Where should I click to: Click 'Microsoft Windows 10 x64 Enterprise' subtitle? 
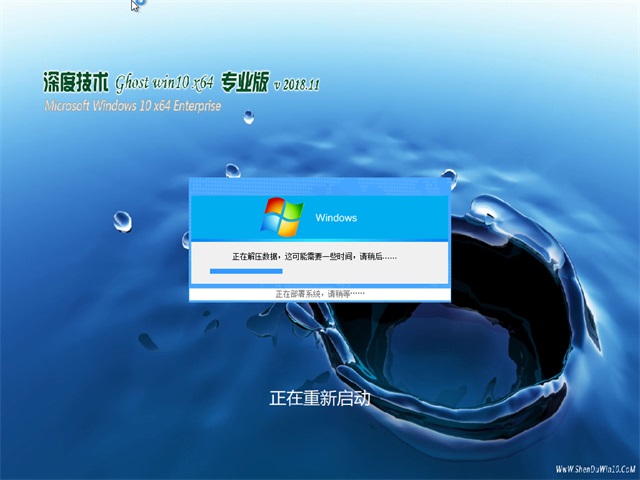[x=133, y=106]
